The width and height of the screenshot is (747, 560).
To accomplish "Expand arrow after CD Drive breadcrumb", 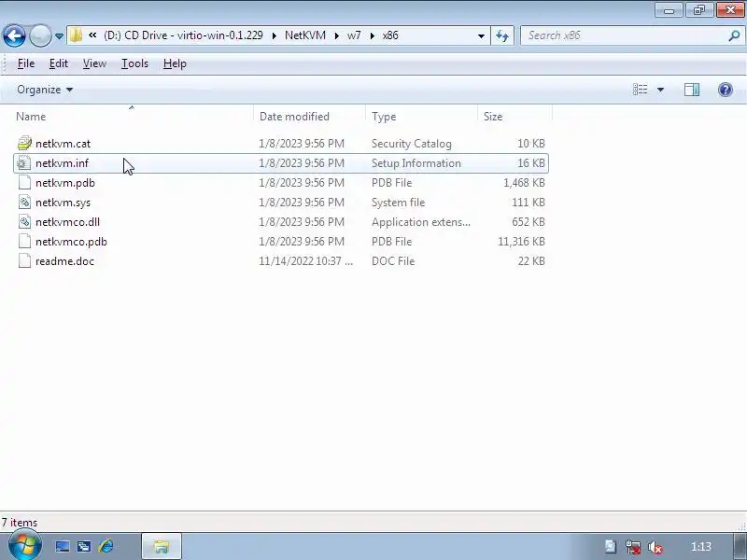I will tap(274, 35).
